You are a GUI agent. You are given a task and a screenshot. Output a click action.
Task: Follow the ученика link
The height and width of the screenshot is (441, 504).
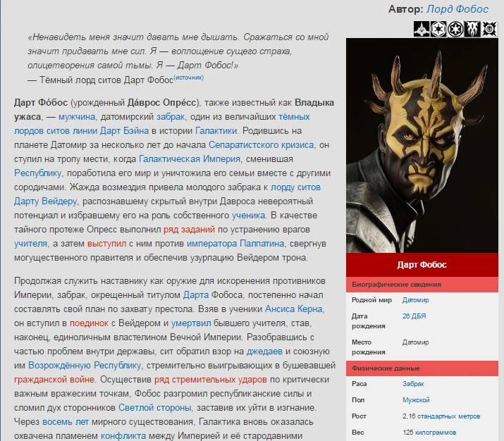pos(249,216)
